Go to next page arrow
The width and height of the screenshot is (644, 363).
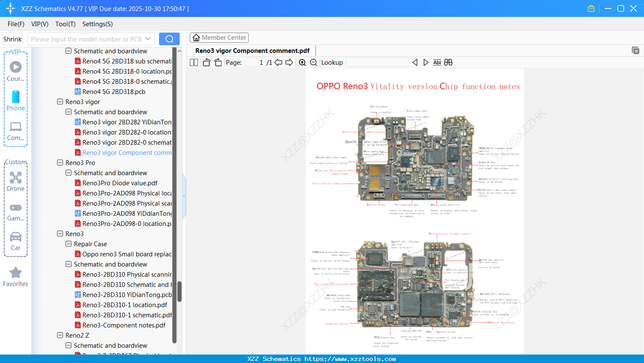coord(289,63)
